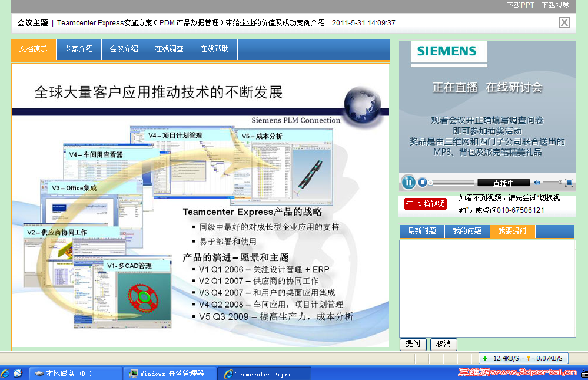This screenshot has width=588, height=380.
Task: Show the 最新问题 latest questions tab
Action: [422, 232]
